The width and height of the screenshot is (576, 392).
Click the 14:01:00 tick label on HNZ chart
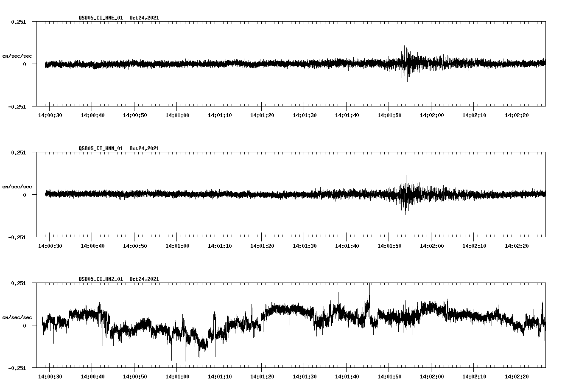(177, 377)
